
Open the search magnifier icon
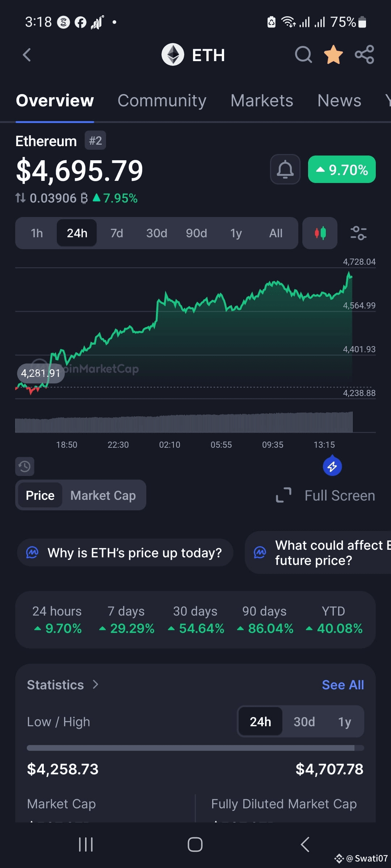pos(303,55)
